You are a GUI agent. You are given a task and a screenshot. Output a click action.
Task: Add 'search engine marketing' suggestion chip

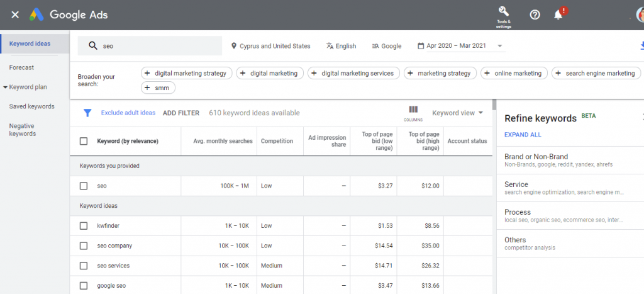[596, 73]
